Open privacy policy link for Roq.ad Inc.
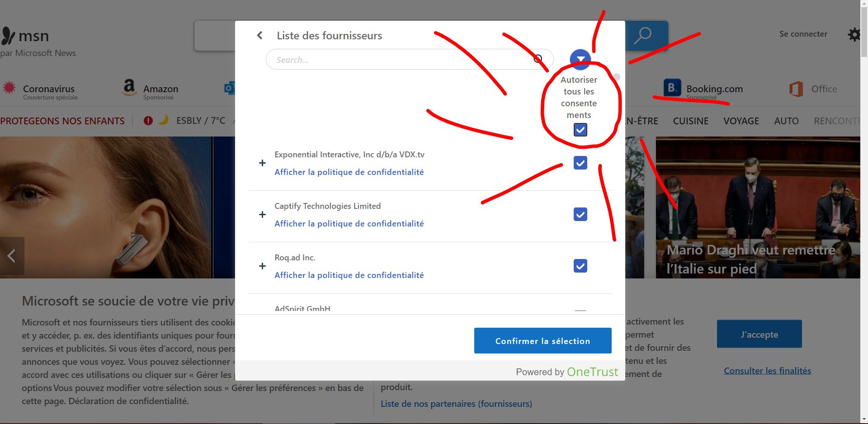868x424 pixels. click(349, 275)
